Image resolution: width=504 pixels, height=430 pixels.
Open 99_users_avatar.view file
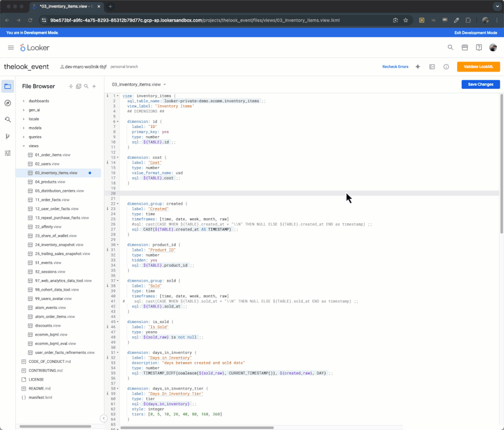(53, 298)
